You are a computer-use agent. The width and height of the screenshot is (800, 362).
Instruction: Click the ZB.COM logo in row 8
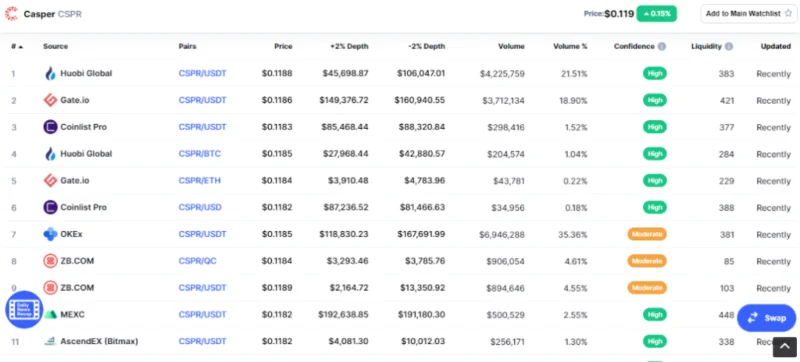click(x=50, y=261)
